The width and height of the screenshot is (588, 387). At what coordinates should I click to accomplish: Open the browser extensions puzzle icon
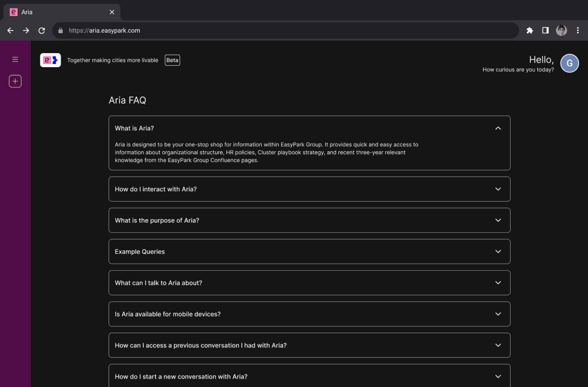[530, 30]
